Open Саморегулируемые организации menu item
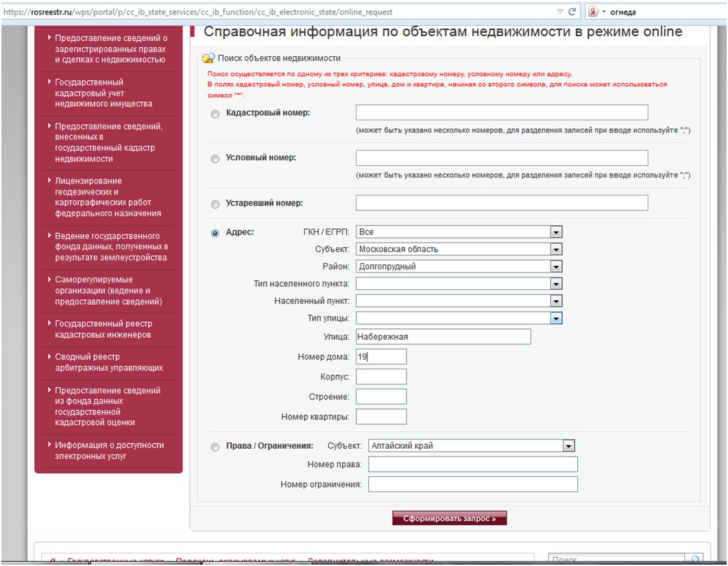 [108, 291]
